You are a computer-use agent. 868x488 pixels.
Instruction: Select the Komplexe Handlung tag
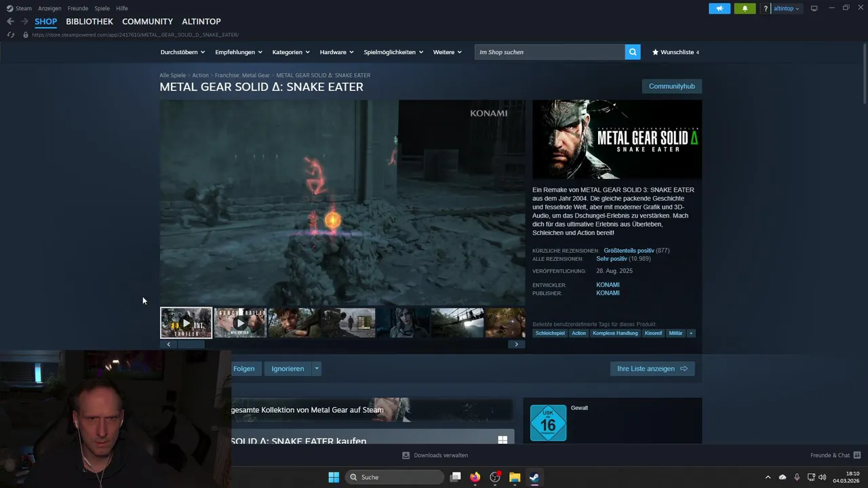click(615, 333)
